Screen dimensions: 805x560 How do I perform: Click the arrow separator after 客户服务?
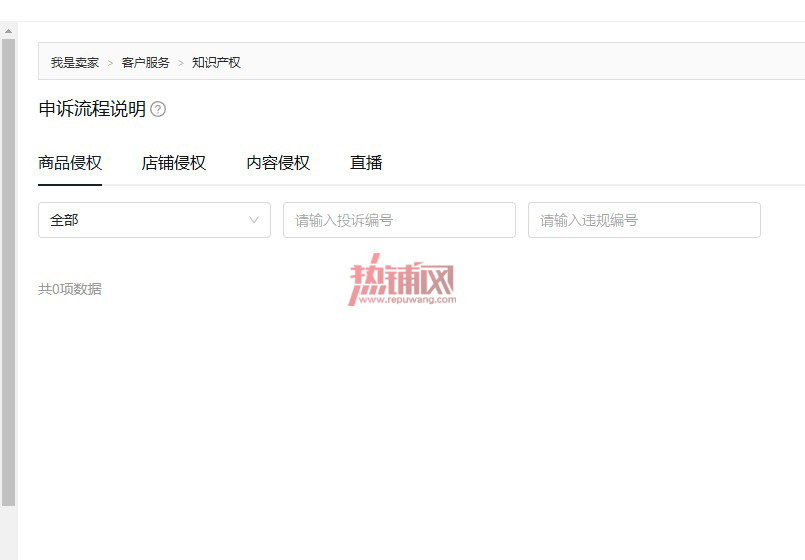181,63
